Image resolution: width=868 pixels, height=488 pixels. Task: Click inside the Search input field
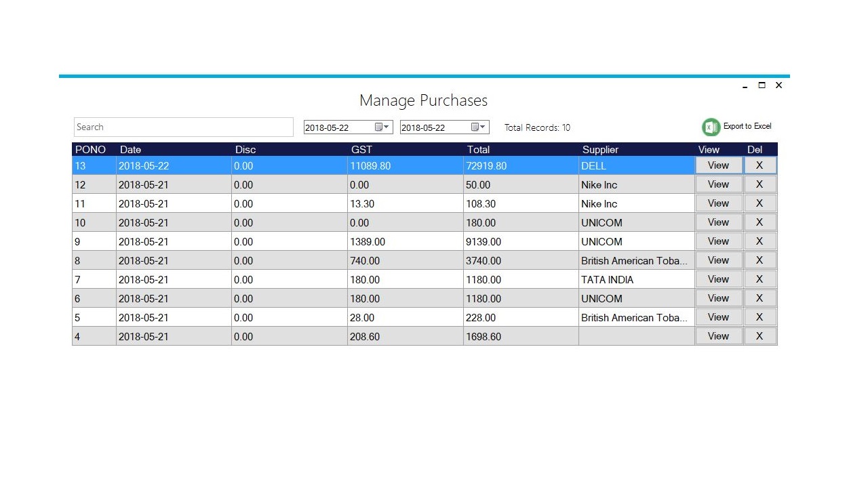coord(183,127)
